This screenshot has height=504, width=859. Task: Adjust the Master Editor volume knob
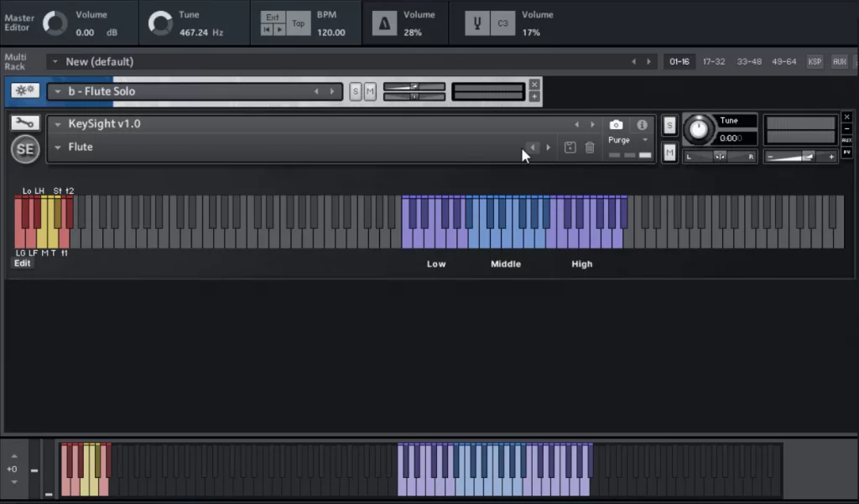55,23
